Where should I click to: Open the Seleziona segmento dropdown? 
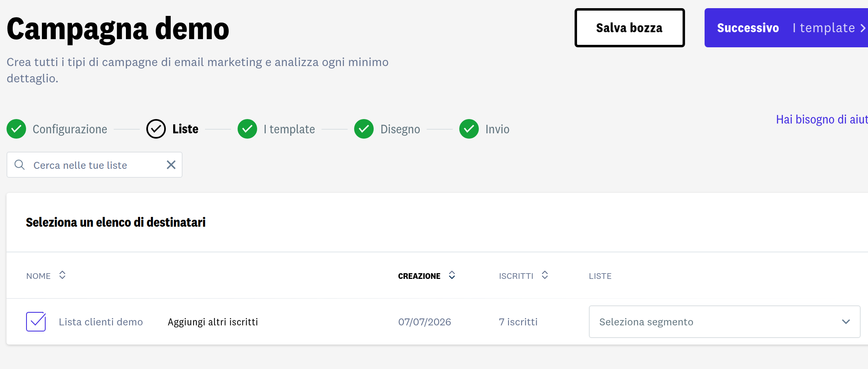(725, 322)
